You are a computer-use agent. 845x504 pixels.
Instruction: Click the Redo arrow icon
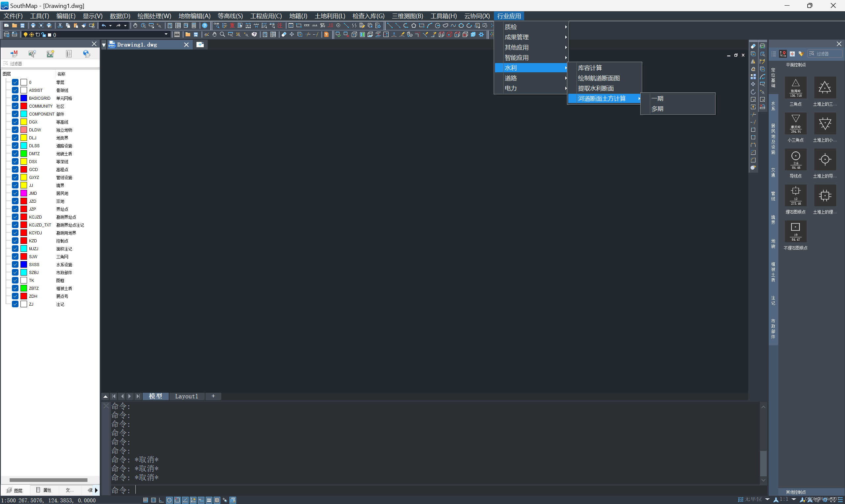click(118, 25)
